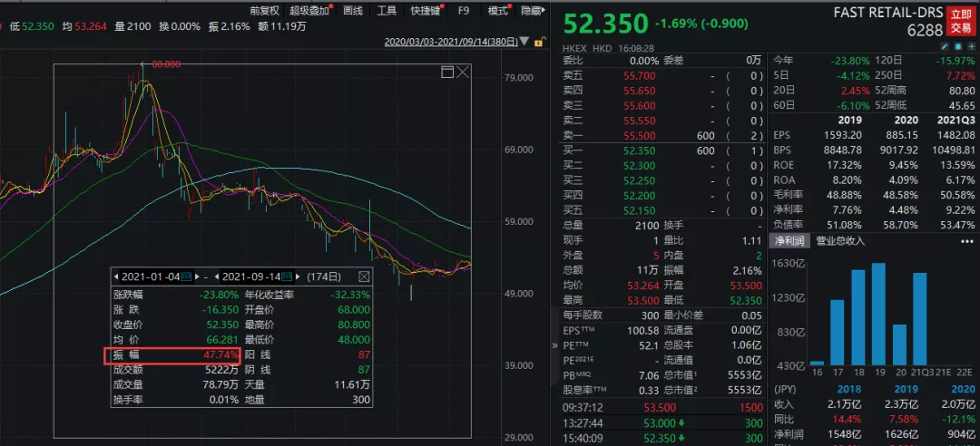The width and height of the screenshot is (980, 446).
Task: Close the chart selection box
Action: click(x=463, y=72)
